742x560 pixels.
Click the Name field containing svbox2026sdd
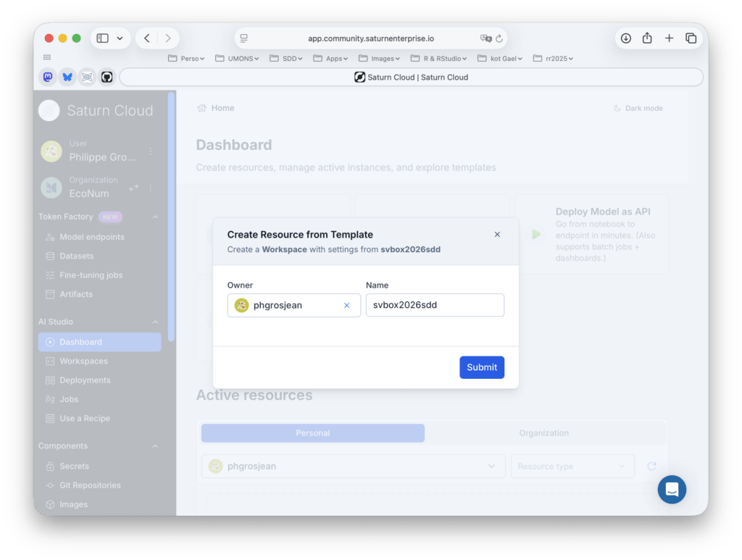click(435, 305)
